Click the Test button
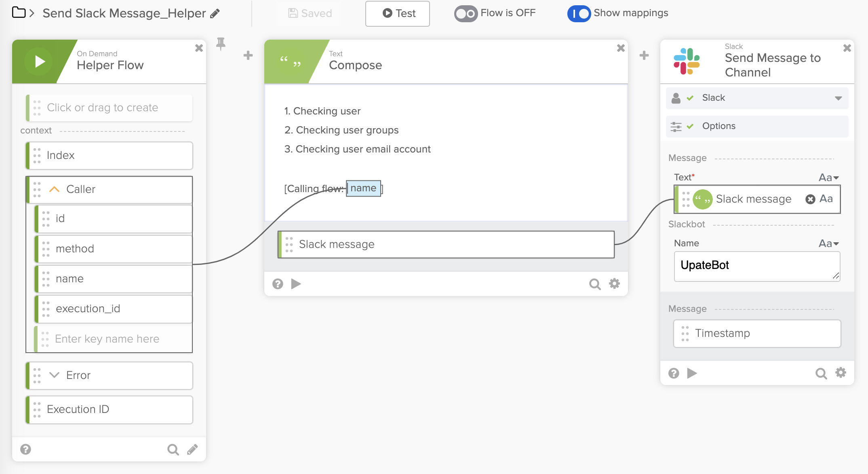The image size is (868, 474). pos(398,13)
